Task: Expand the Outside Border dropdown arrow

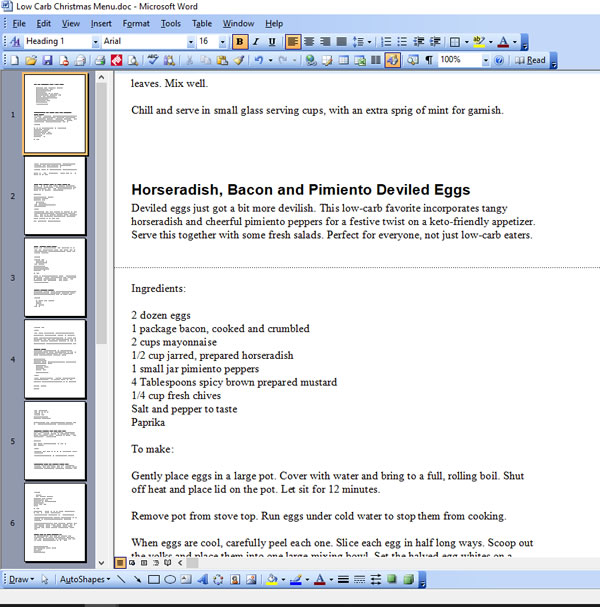Action: pos(467,42)
